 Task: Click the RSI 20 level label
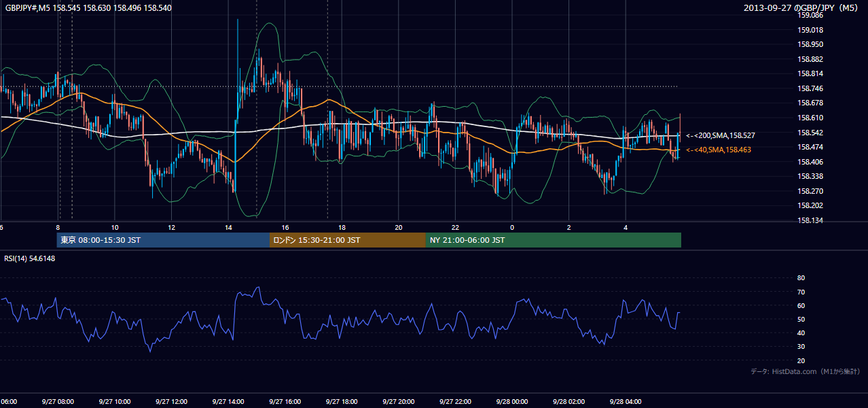(801, 360)
